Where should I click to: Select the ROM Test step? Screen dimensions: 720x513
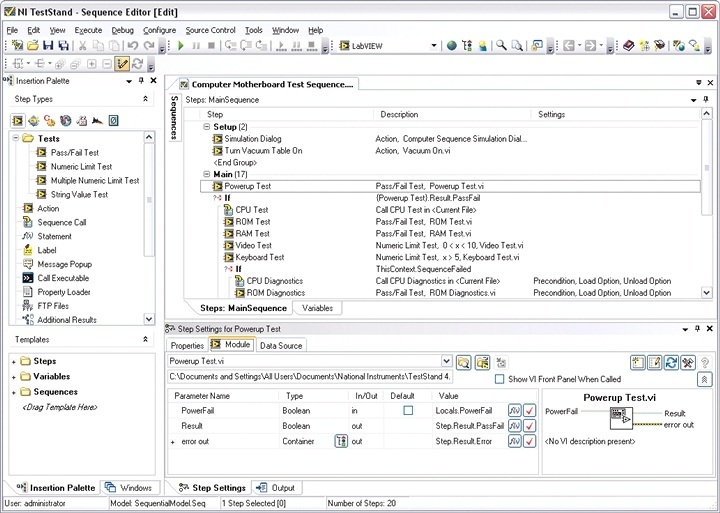[252, 221]
